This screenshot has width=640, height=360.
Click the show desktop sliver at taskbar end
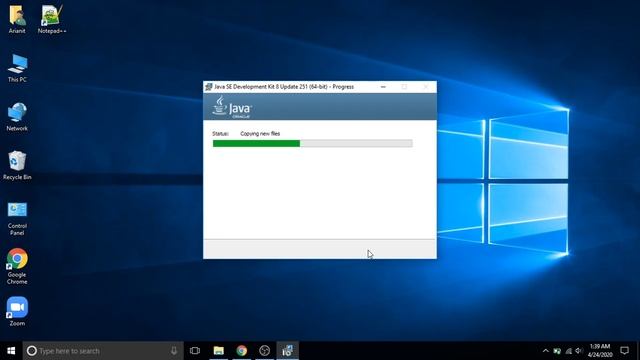point(638,351)
